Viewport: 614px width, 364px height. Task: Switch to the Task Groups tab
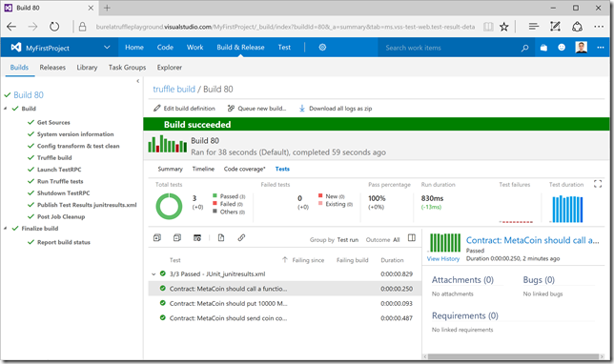tap(127, 68)
